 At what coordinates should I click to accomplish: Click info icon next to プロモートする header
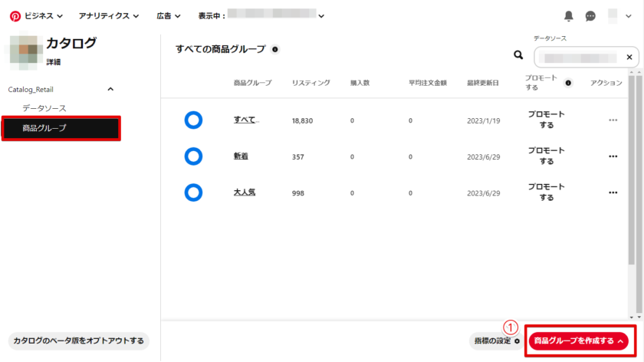pyautogui.click(x=568, y=83)
